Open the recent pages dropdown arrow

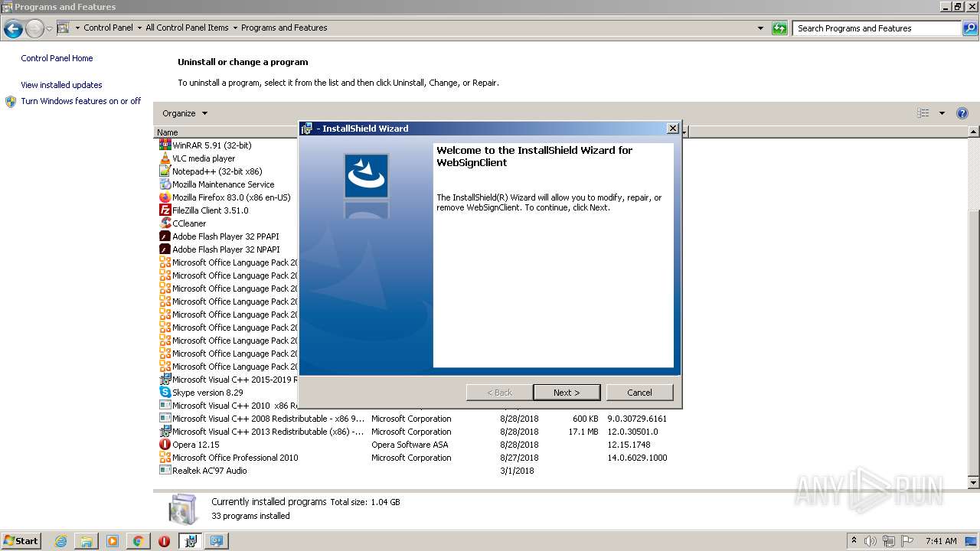49,29
